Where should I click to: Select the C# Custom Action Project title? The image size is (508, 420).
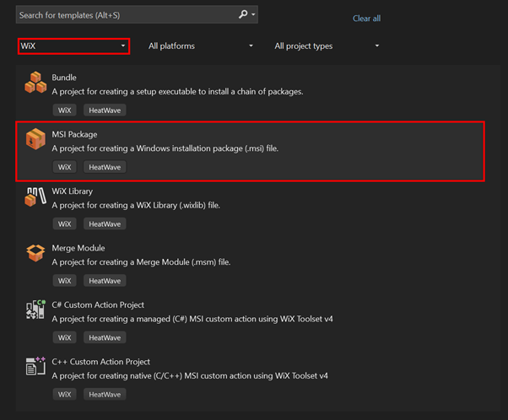(x=98, y=305)
